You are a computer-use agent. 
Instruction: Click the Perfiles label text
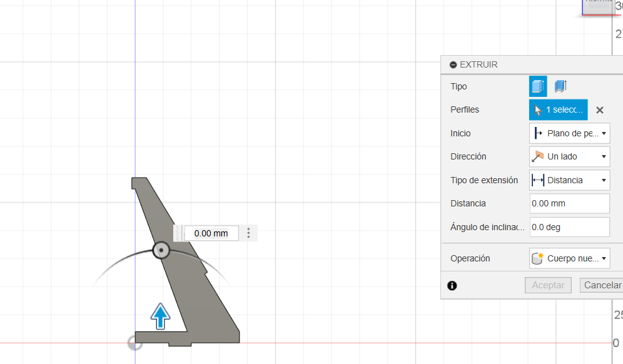[x=465, y=109]
